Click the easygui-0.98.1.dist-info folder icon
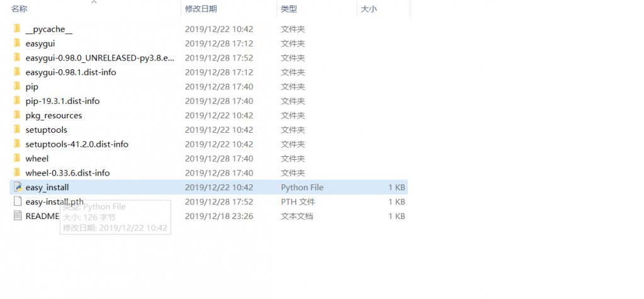 coord(17,72)
